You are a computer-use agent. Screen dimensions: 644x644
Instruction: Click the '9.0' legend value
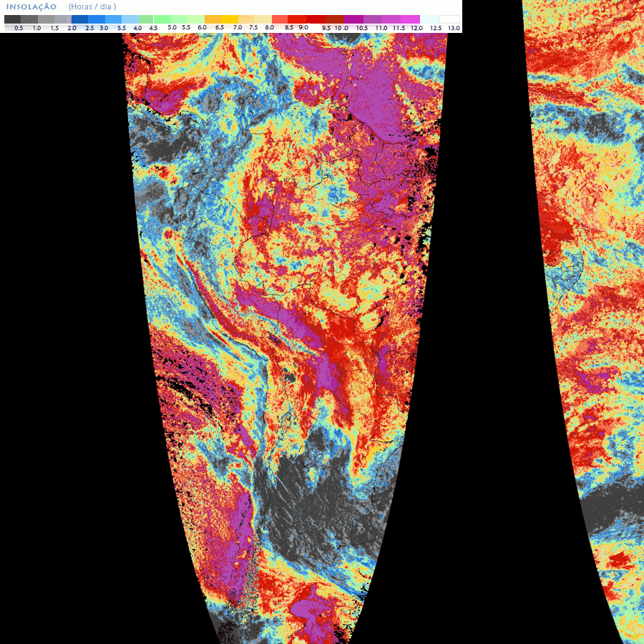tap(303, 27)
